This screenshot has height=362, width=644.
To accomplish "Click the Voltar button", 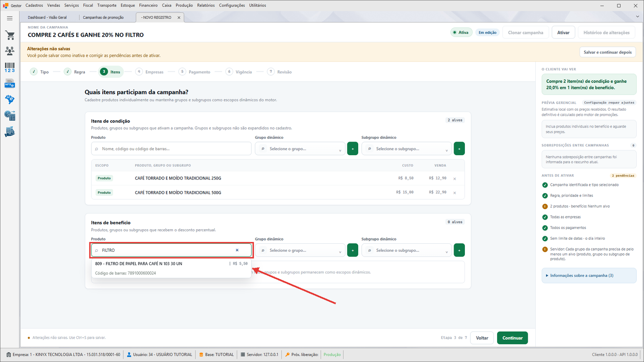I will click(482, 338).
